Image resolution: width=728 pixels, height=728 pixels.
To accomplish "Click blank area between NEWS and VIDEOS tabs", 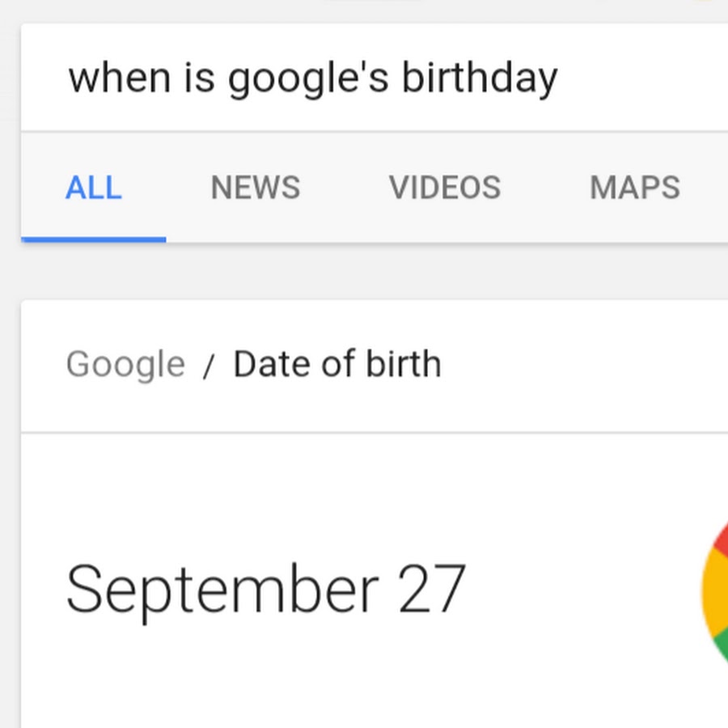I will (345, 188).
